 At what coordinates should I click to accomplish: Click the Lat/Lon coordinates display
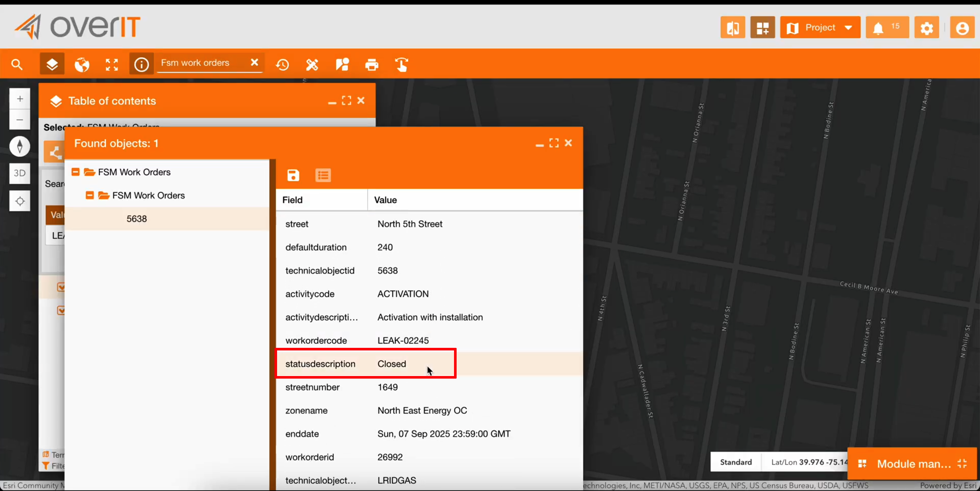pos(809,462)
